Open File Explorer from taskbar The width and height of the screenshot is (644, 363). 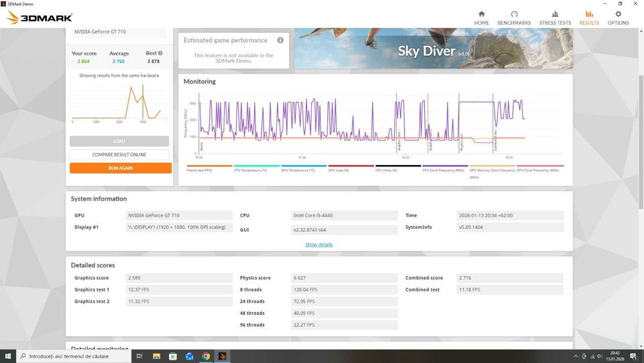tap(156, 357)
